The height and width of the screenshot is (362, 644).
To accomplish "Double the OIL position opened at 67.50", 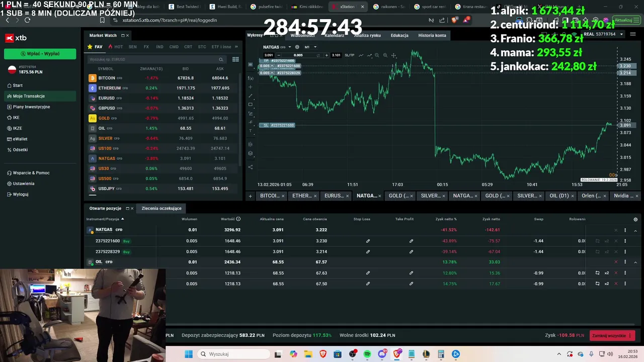I will pos(607,284).
